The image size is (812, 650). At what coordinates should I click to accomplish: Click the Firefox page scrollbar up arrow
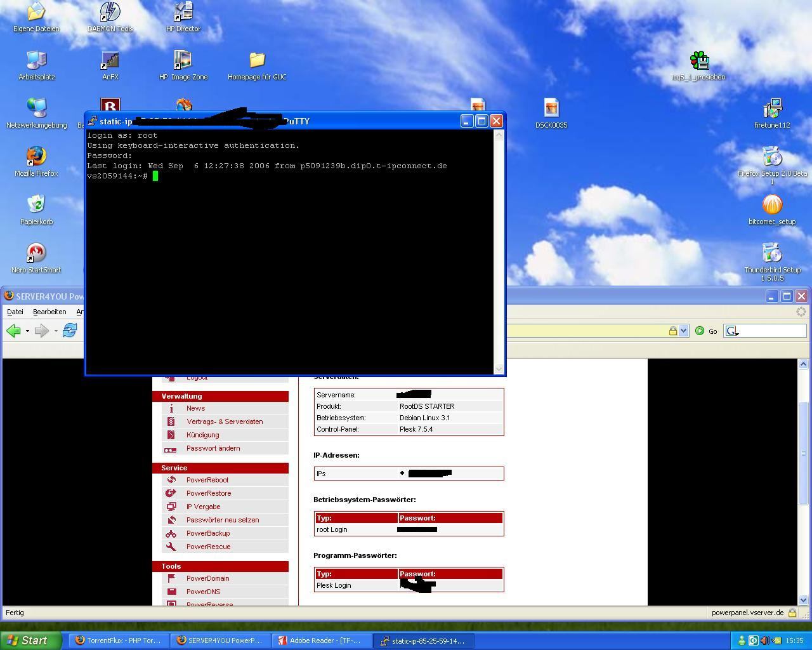click(x=803, y=364)
